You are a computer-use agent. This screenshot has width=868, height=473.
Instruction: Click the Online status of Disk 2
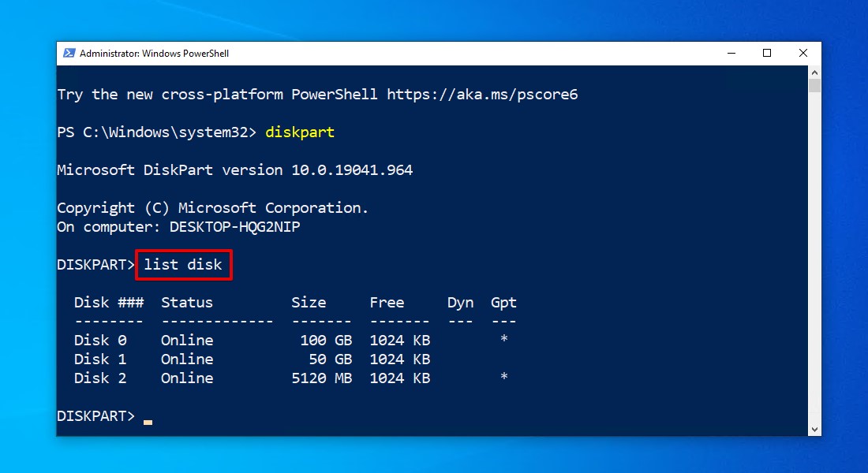[x=187, y=378]
